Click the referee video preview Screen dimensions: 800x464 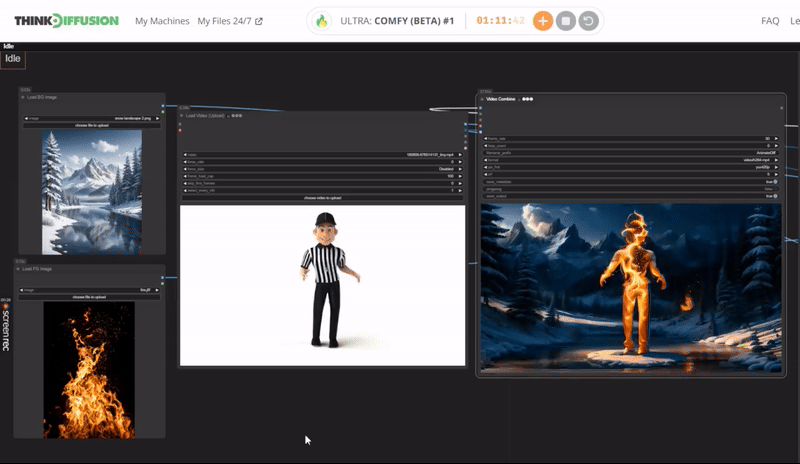[322, 285]
